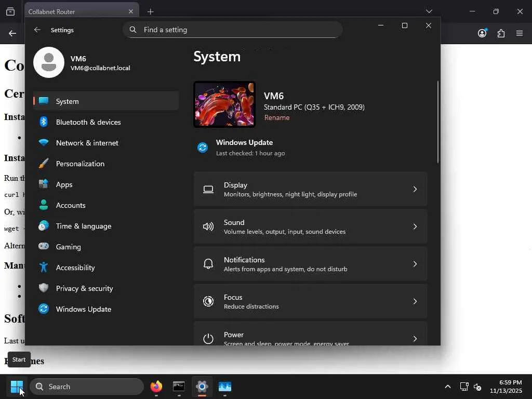This screenshot has width=532, height=399.
Task: Open Accessibility label in sidebar
Action: point(75,268)
